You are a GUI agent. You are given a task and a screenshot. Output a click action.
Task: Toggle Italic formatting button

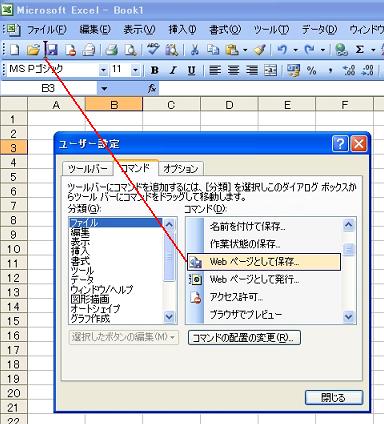[x=173, y=70]
